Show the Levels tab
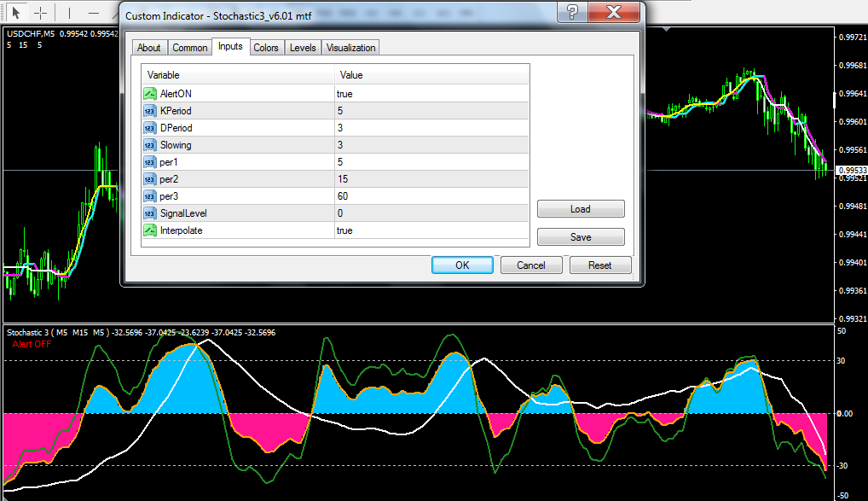The width and height of the screenshot is (868, 501). [302, 48]
